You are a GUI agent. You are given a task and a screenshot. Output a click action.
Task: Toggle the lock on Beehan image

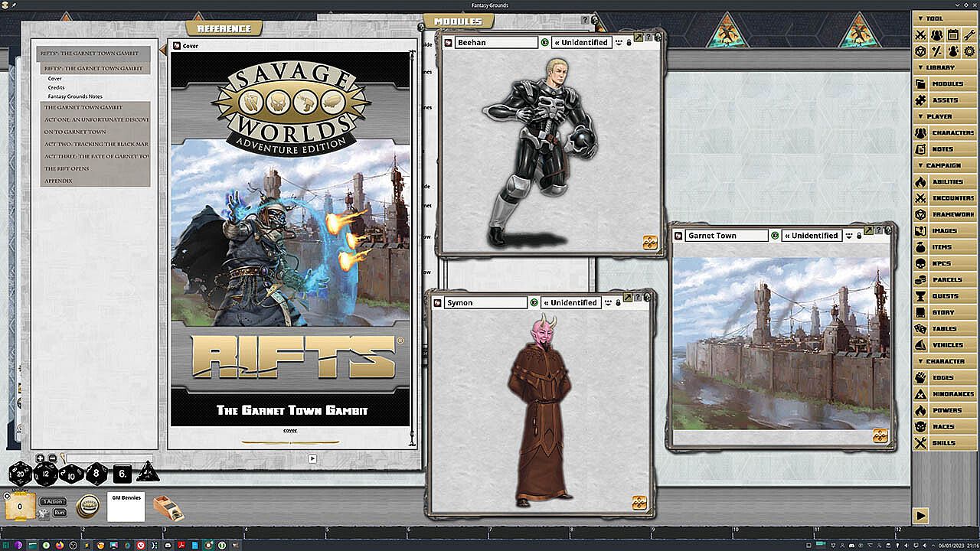[629, 43]
